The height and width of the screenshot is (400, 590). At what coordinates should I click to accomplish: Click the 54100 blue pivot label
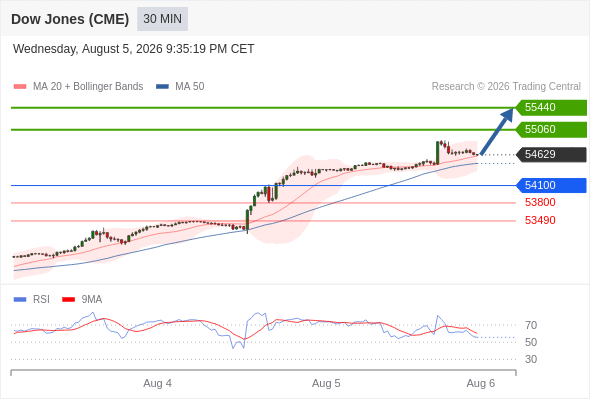pyautogui.click(x=551, y=185)
